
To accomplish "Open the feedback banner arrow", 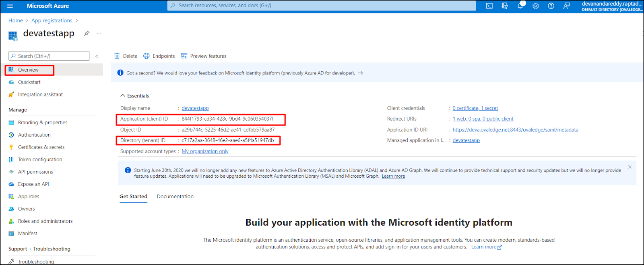I will pos(361,73).
